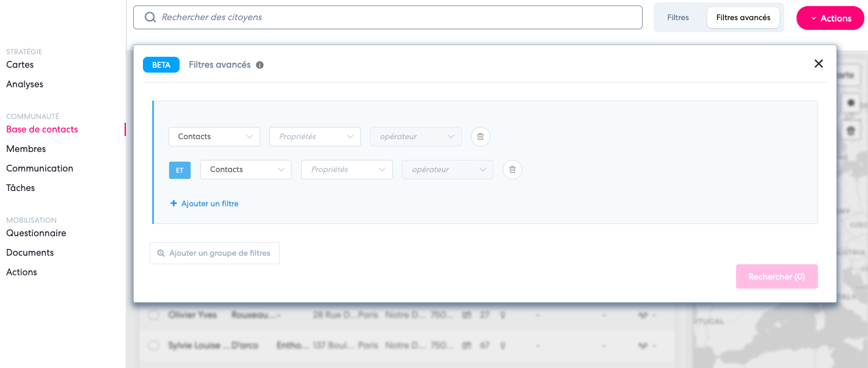Image resolution: width=868 pixels, height=368 pixels.
Task: Click the plus icon for Ajouter un filtre
Action: pyautogui.click(x=173, y=204)
